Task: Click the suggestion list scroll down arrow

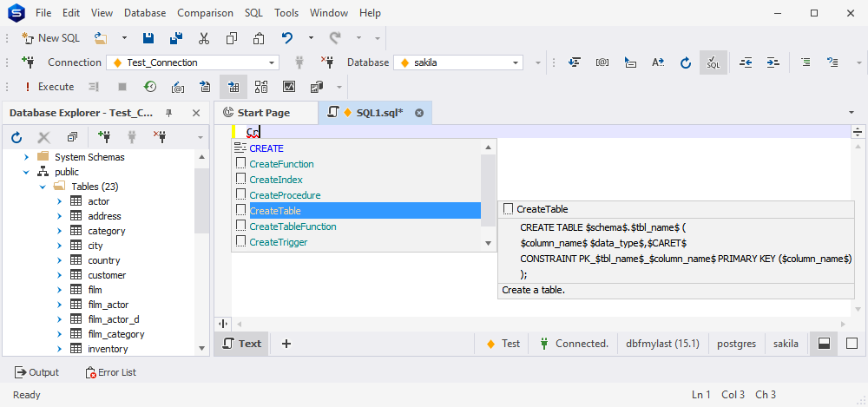Action: (x=488, y=243)
